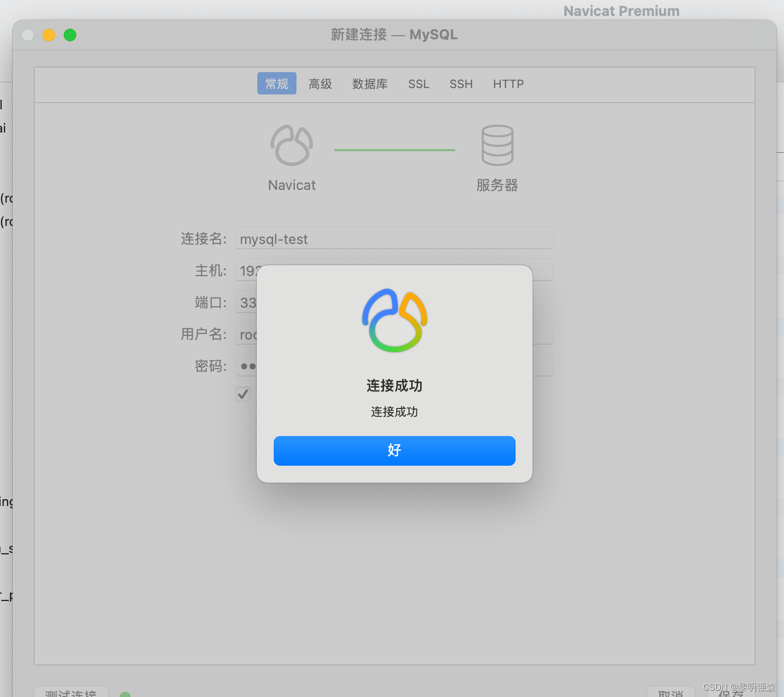This screenshot has height=697, width=784.
Task: Maximize the window with the green button
Action: [x=70, y=35]
